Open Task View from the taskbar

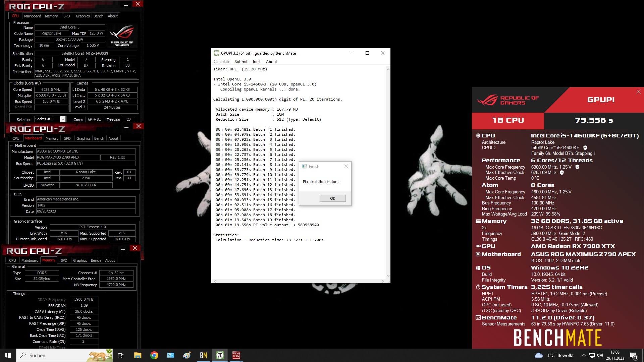coord(121,355)
